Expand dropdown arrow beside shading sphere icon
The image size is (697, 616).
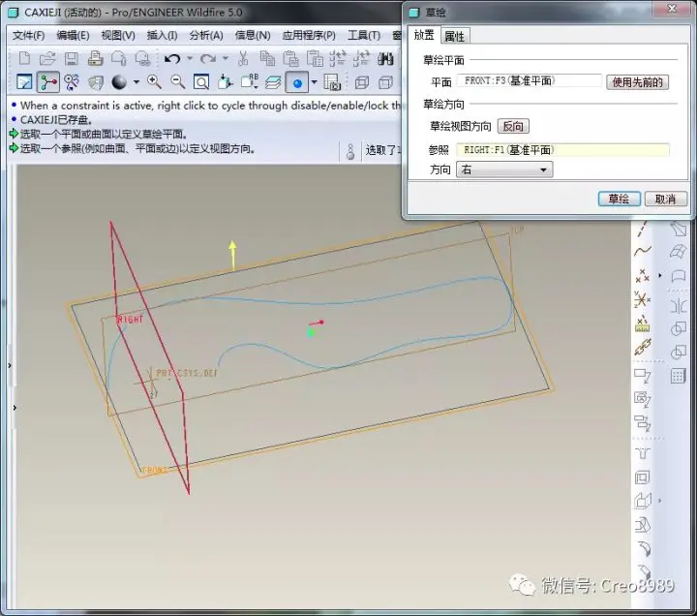coord(136,82)
